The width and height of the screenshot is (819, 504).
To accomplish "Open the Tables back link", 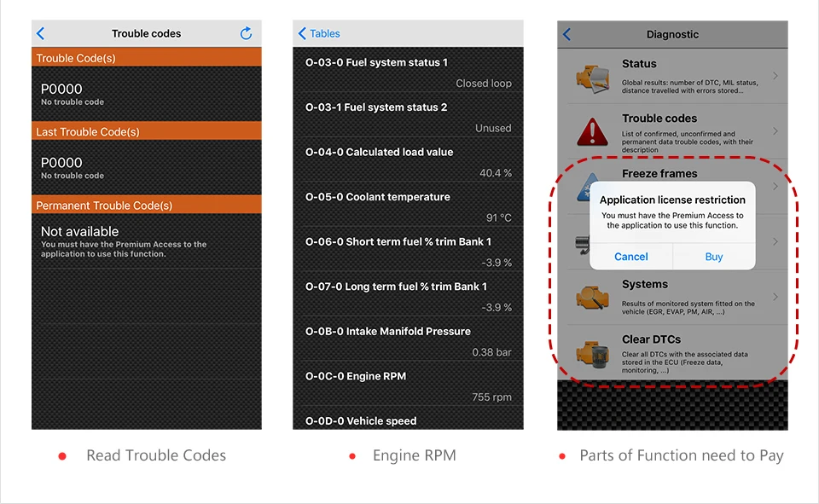I will click(322, 32).
